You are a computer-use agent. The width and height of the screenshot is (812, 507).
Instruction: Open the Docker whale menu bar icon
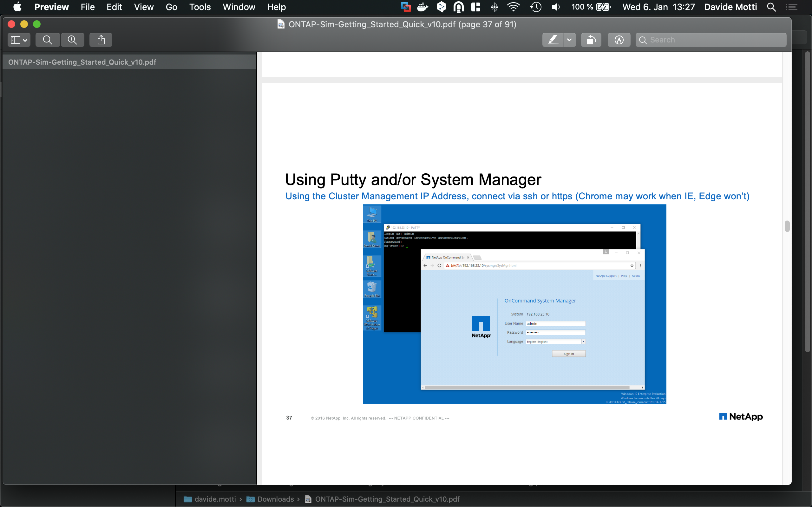click(x=422, y=7)
